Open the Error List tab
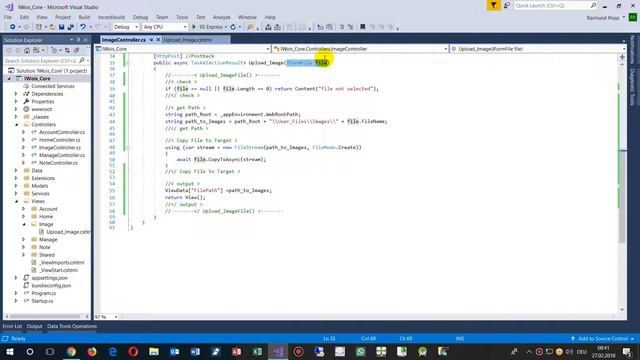This screenshot has height=360, width=640. [12, 326]
